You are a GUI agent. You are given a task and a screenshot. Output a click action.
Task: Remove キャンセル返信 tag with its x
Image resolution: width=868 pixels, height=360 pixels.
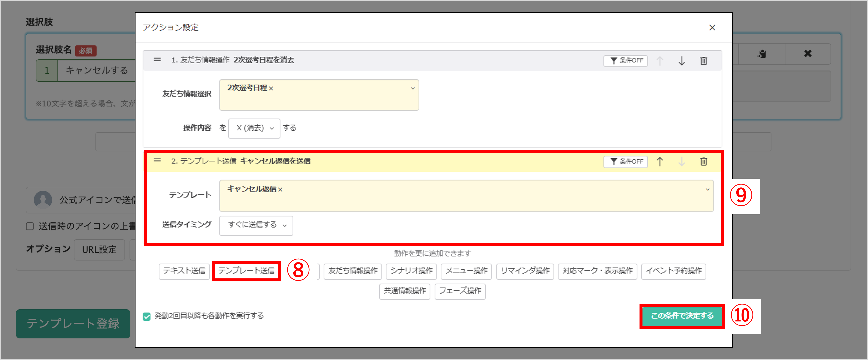280,190
